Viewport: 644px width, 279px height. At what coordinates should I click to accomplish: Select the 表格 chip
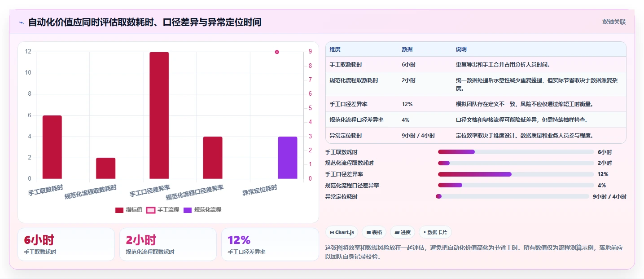pos(374,232)
